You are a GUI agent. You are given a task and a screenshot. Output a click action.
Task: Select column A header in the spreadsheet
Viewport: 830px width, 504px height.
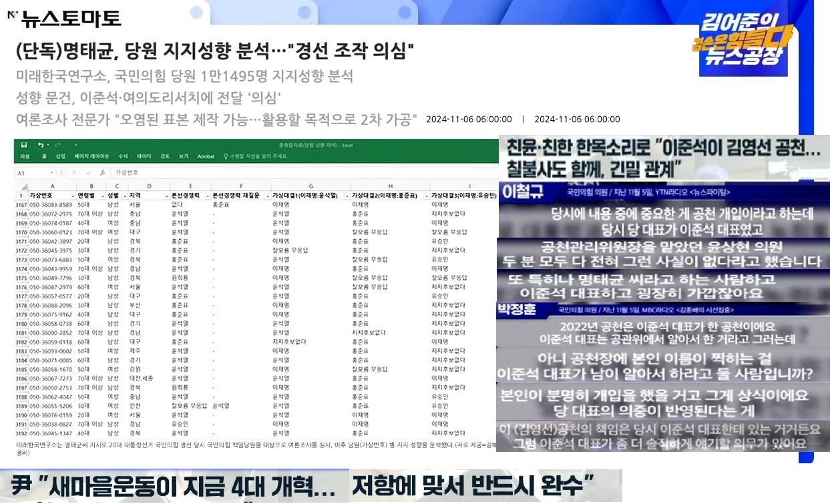(x=53, y=186)
